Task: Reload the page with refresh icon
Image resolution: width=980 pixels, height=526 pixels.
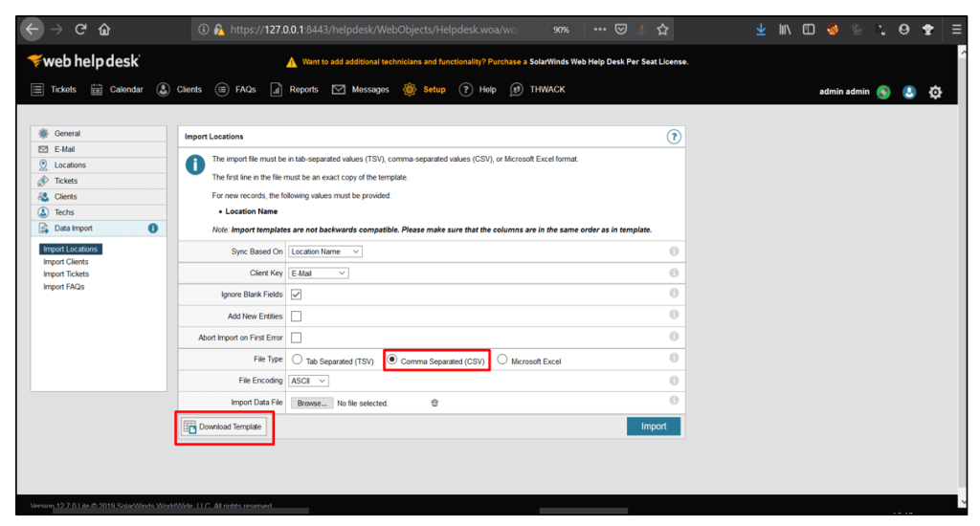Action: [x=80, y=29]
